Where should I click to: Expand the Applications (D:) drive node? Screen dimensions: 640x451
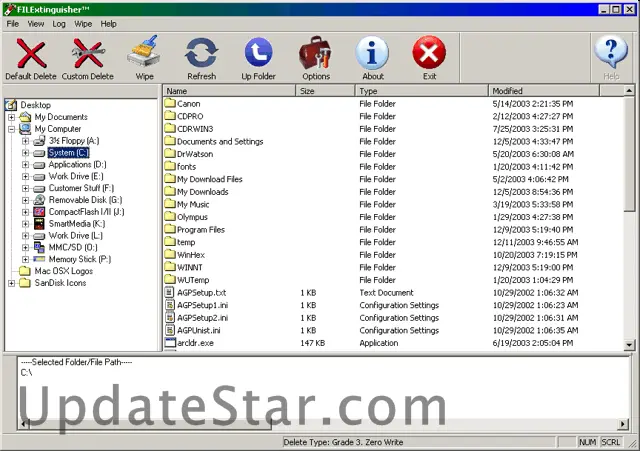click(26, 165)
